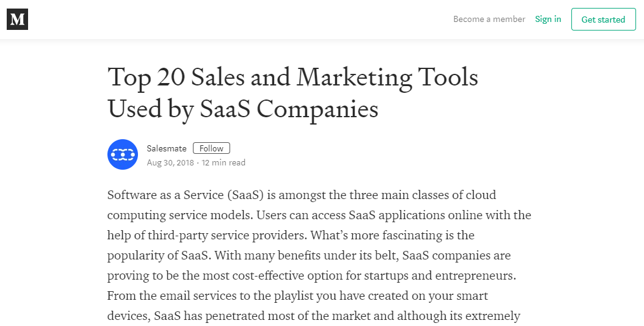Click the title line 'Used by SaaS Companies'
Screen dimensions: 644x326
coord(243,109)
